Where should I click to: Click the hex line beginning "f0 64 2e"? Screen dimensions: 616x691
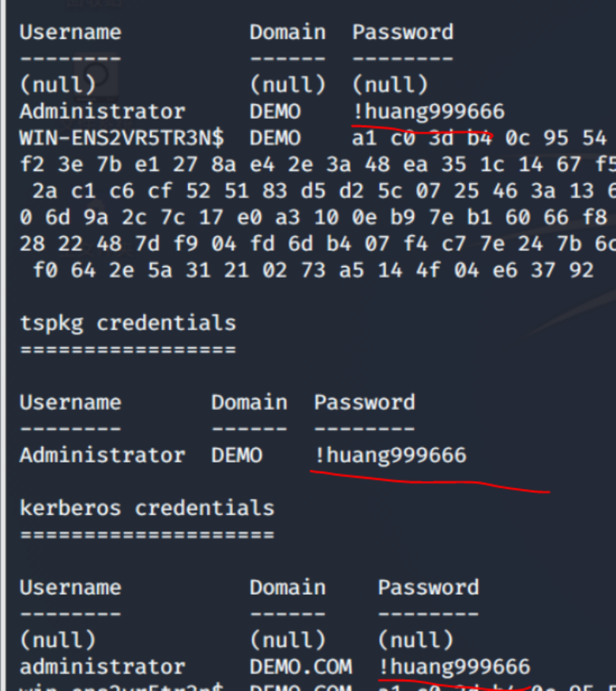(x=313, y=270)
